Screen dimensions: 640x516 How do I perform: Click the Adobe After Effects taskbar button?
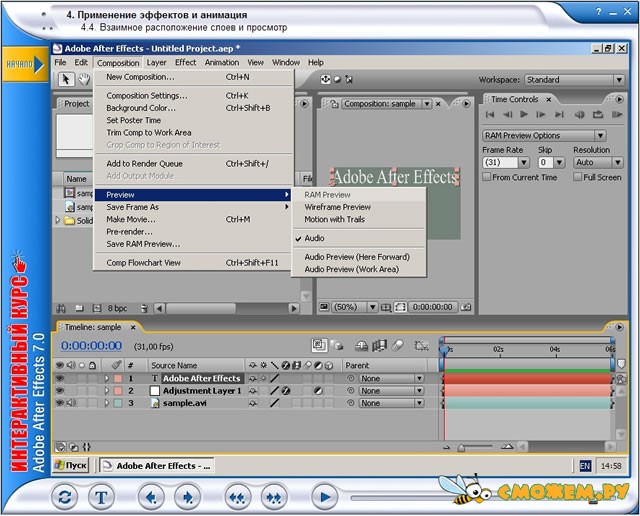[x=157, y=465]
